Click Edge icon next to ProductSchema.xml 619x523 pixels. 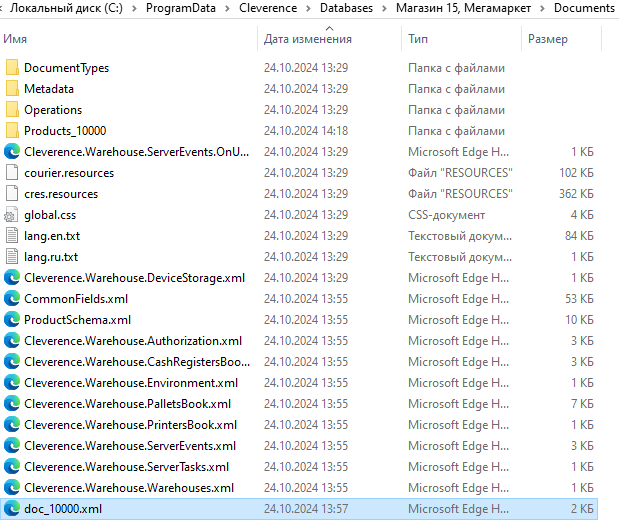[12, 319]
